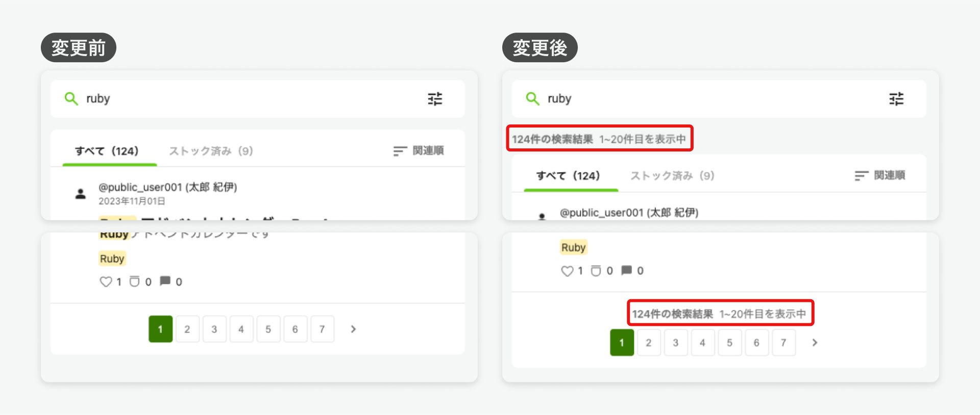Click the search magnifier icon in 変更前 panel
980x415 pixels.
[71, 98]
